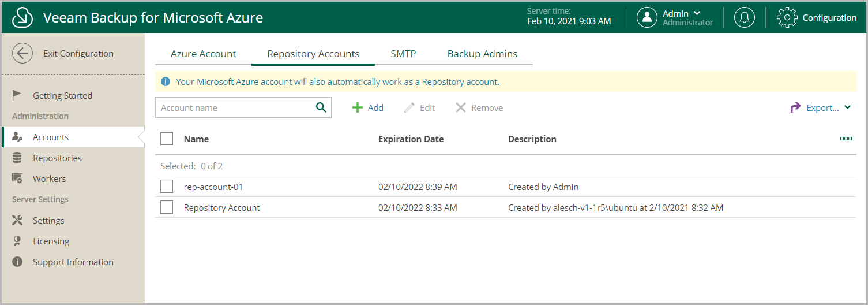Click the Licensing ribbon icon
The image size is (868, 305).
(17, 241)
